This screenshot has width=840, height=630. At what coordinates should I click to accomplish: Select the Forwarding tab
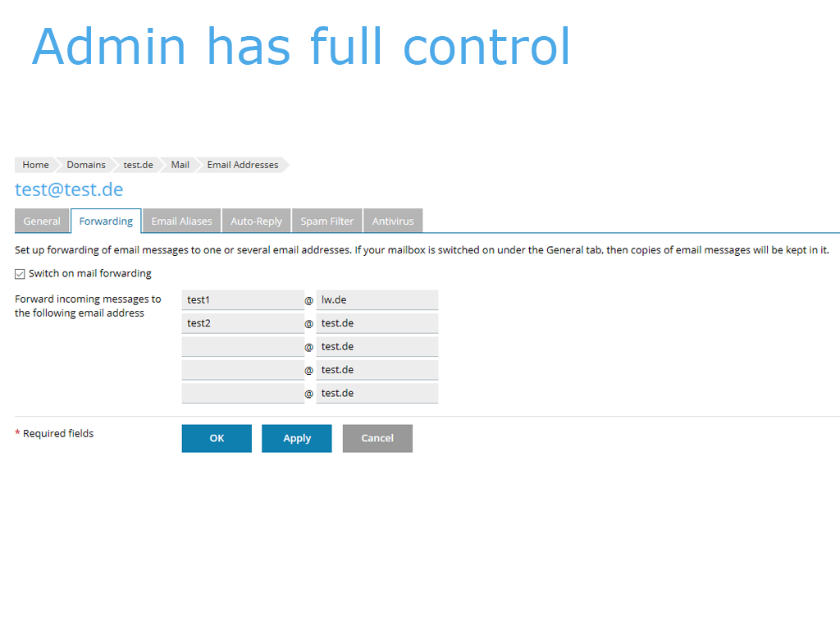[106, 221]
